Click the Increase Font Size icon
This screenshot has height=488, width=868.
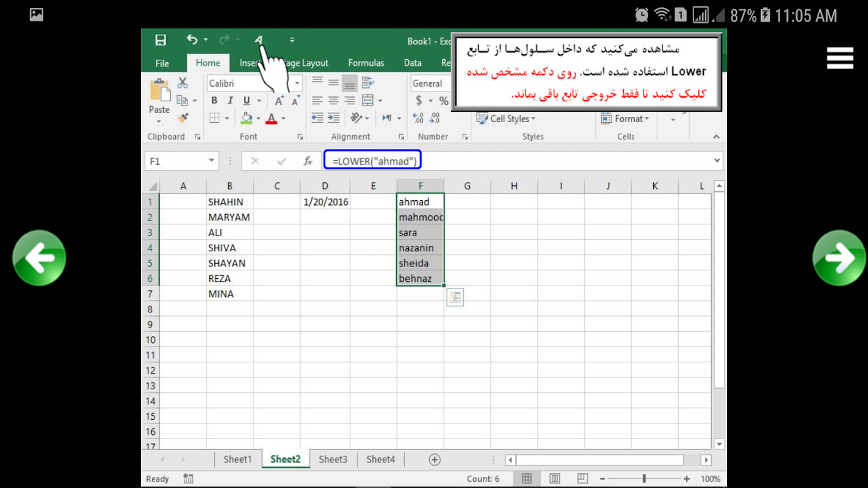click(x=279, y=101)
